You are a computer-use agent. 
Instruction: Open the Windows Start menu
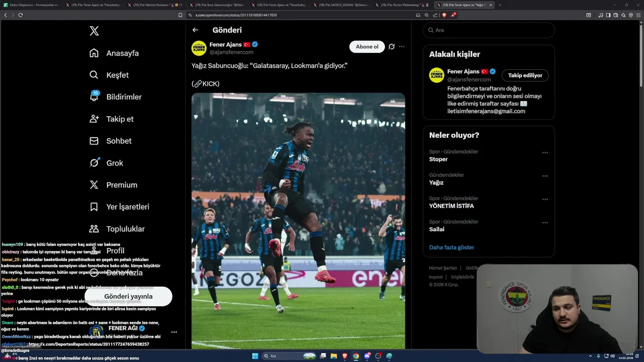(255, 356)
